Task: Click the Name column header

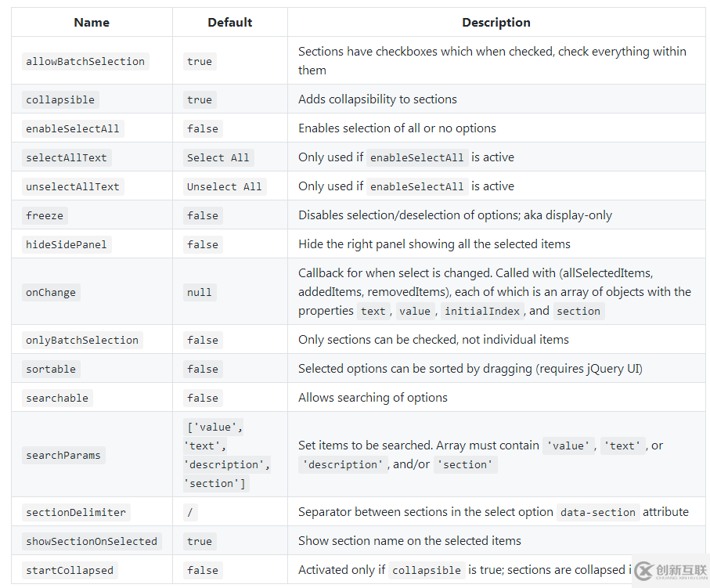Action: tap(92, 23)
